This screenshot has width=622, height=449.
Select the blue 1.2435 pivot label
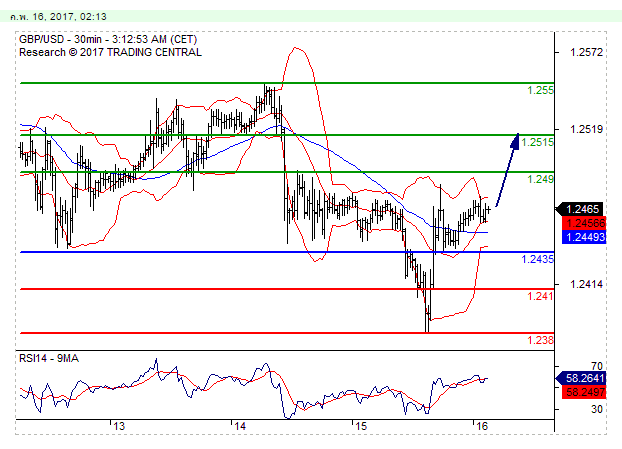(537, 259)
